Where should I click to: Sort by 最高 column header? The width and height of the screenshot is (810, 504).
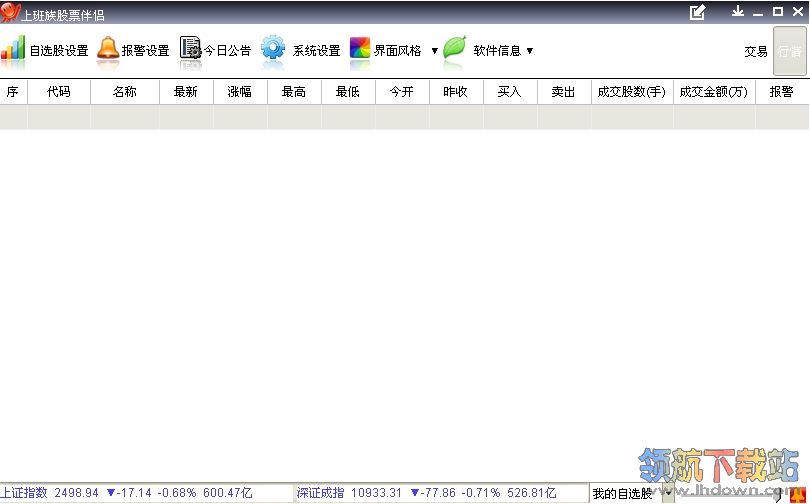pos(294,92)
